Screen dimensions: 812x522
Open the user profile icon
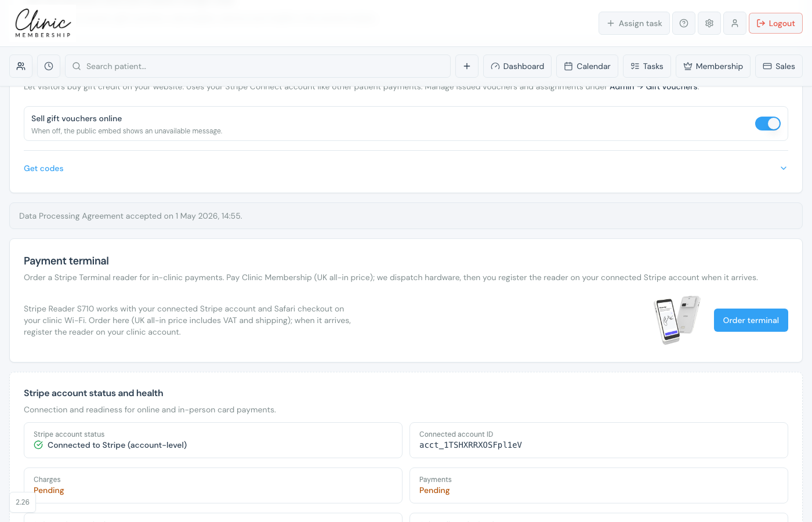[735, 23]
